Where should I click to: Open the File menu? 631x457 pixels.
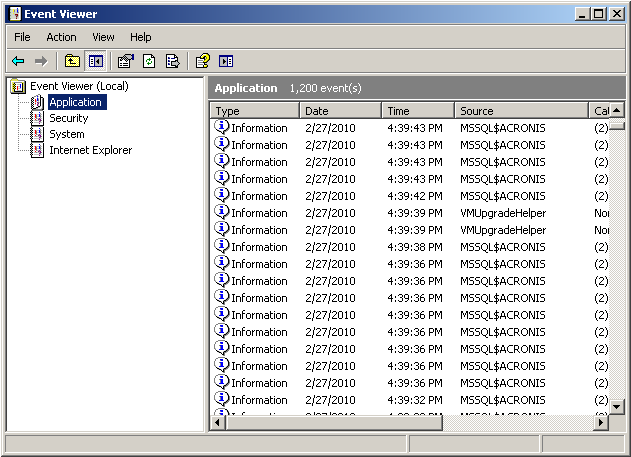point(22,37)
